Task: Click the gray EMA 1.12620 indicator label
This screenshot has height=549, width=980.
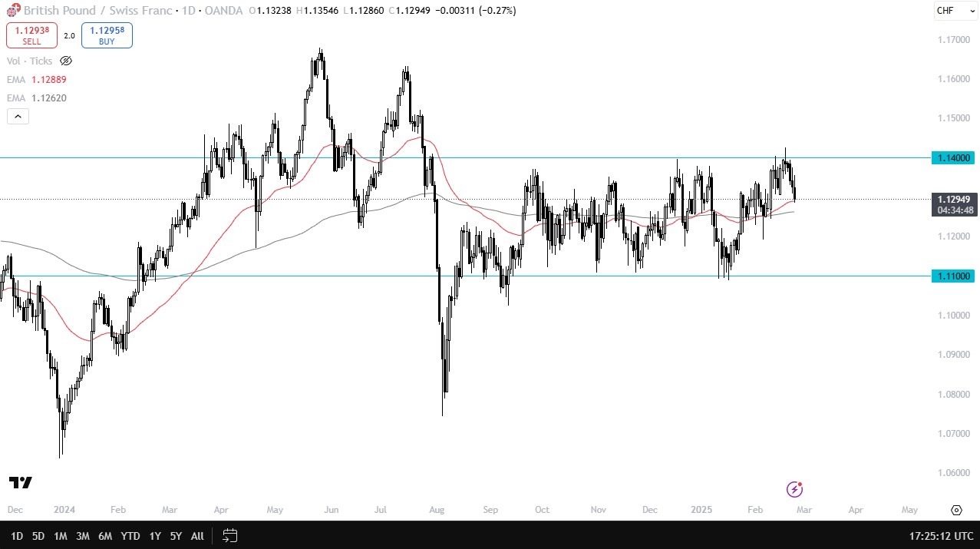Action: tap(38, 98)
